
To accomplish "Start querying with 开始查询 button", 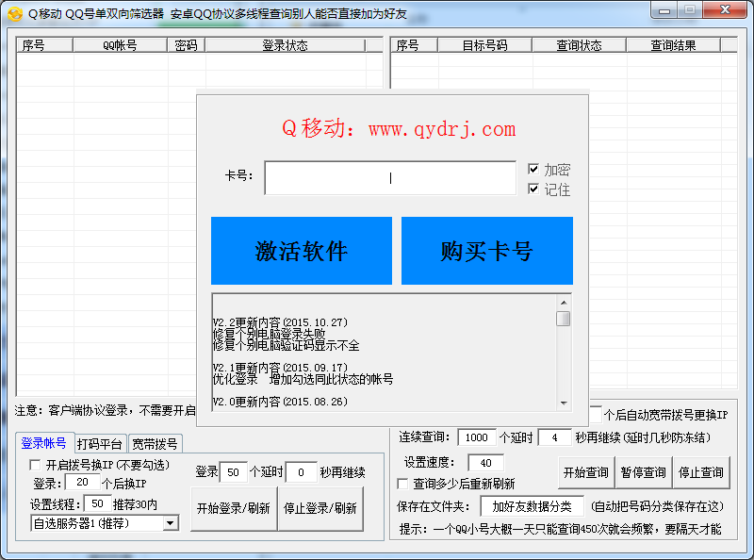I will (586, 472).
